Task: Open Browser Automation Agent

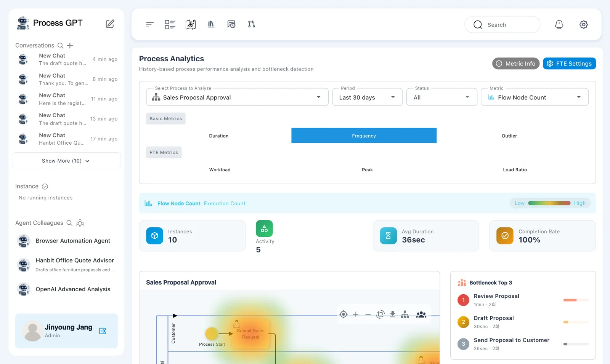Action: pos(66,241)
